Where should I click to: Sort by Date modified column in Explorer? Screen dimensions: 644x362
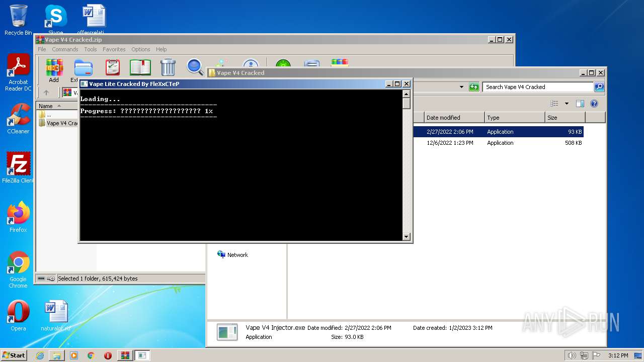[454, 118]
